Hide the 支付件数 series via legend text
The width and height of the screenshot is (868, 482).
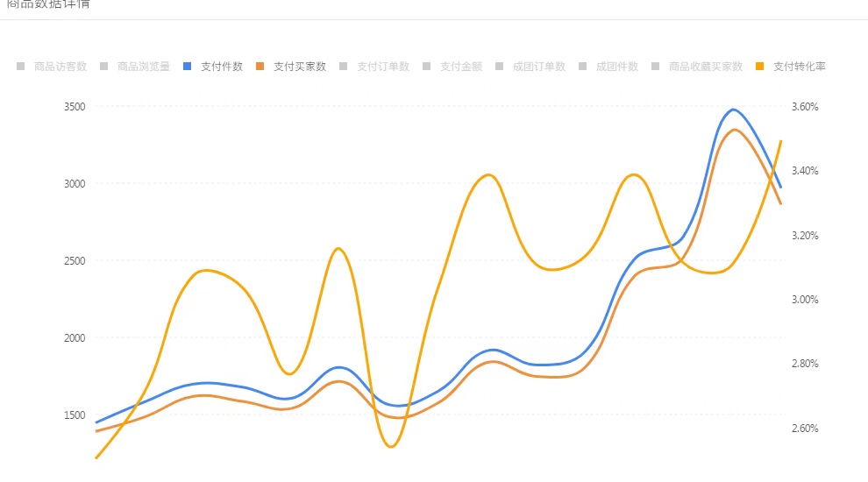click(222, 67)
